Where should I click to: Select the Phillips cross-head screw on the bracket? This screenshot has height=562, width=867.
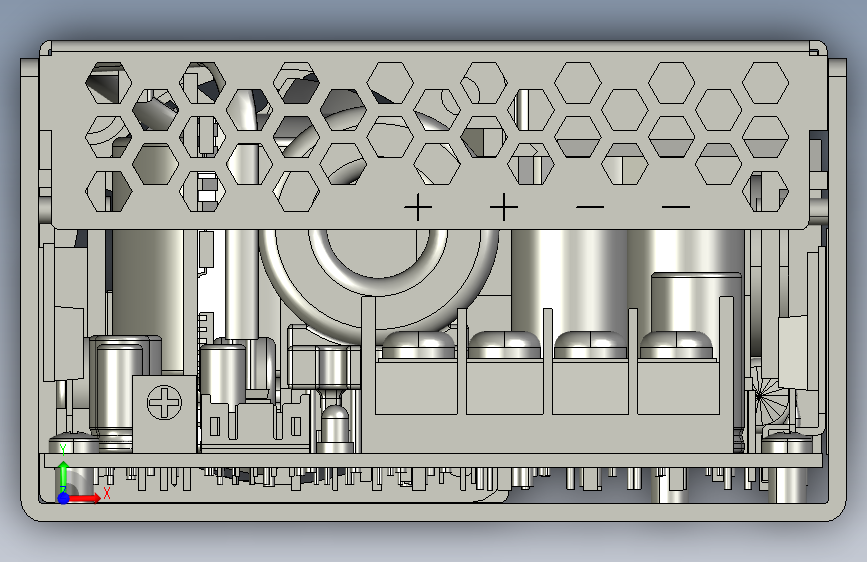coord(164,402)
